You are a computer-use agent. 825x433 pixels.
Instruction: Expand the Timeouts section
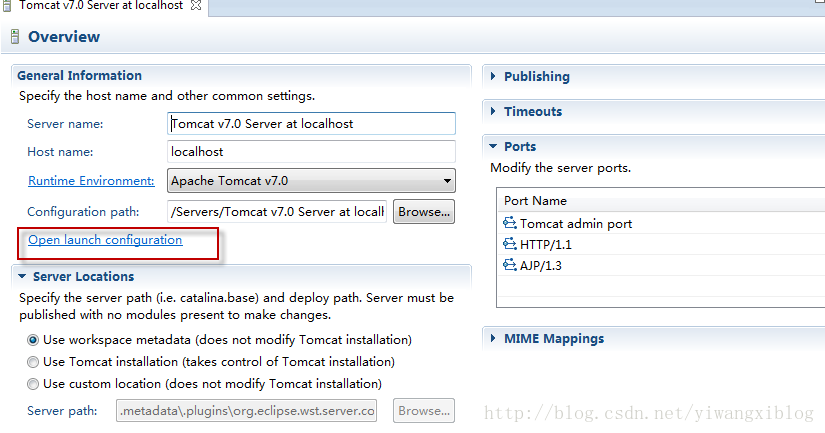[x=493, y=111]
